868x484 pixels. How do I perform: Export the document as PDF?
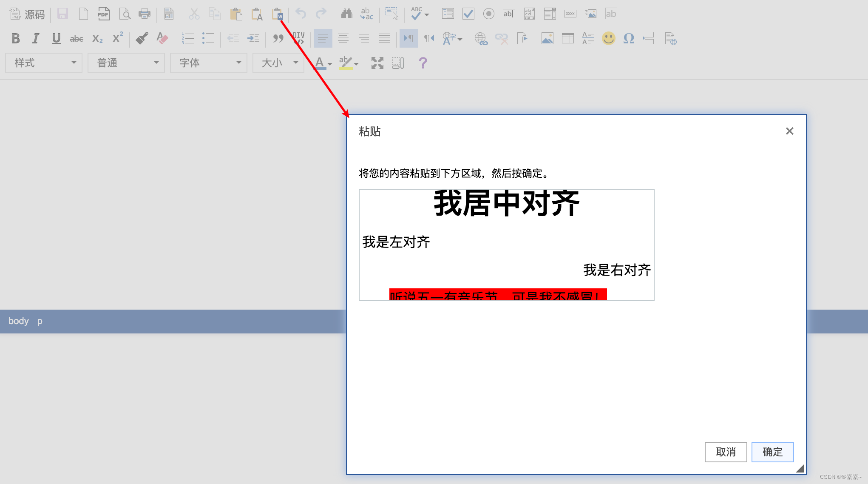coord(103,14)
